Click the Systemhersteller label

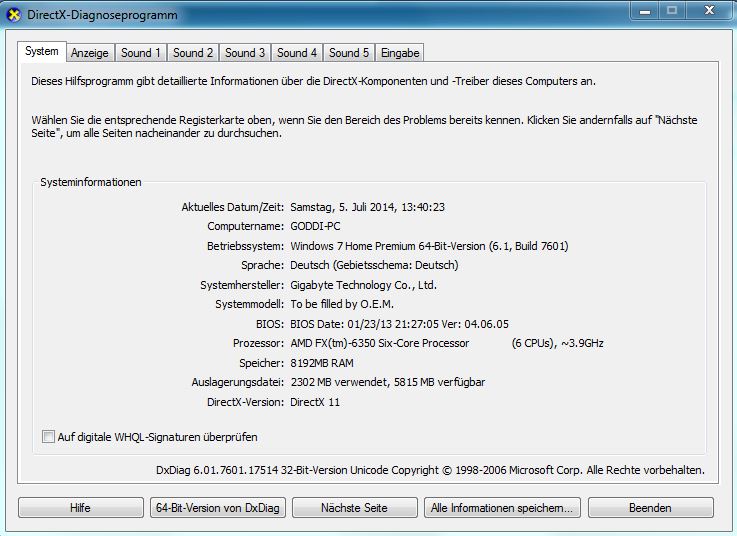coord(242,285)
